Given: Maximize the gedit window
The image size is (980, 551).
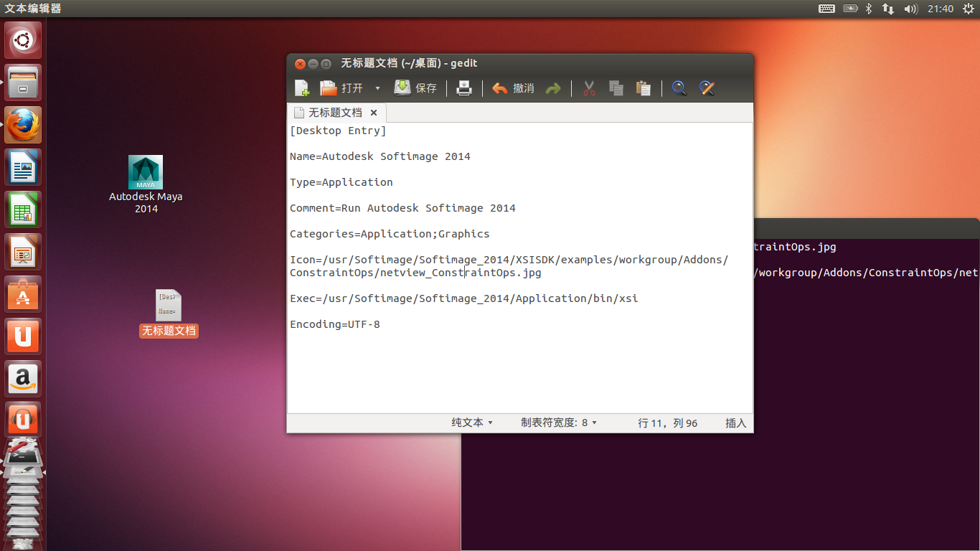Looking at the screenshot, I should [x=326, y=64].
